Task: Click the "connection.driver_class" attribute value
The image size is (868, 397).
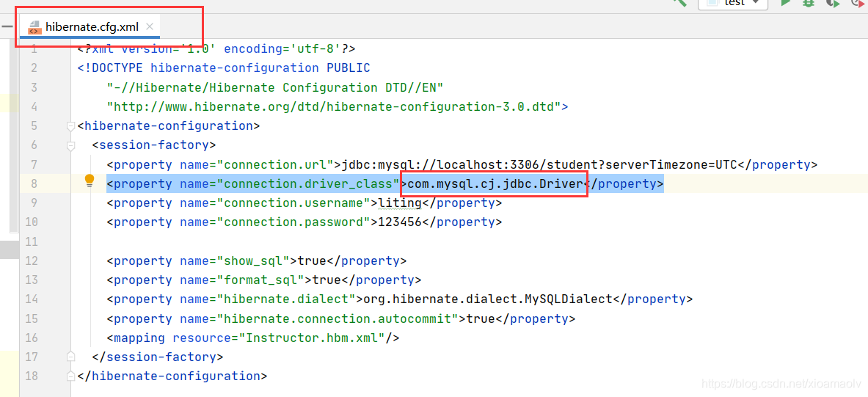Action: pyautogui.click(x=308, y=184)
